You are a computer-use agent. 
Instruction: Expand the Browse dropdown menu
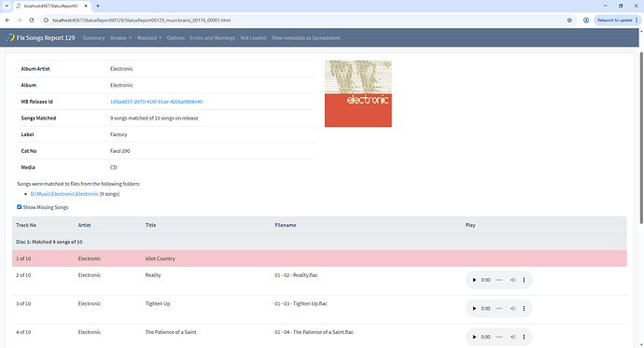click(x=120, y=37)
